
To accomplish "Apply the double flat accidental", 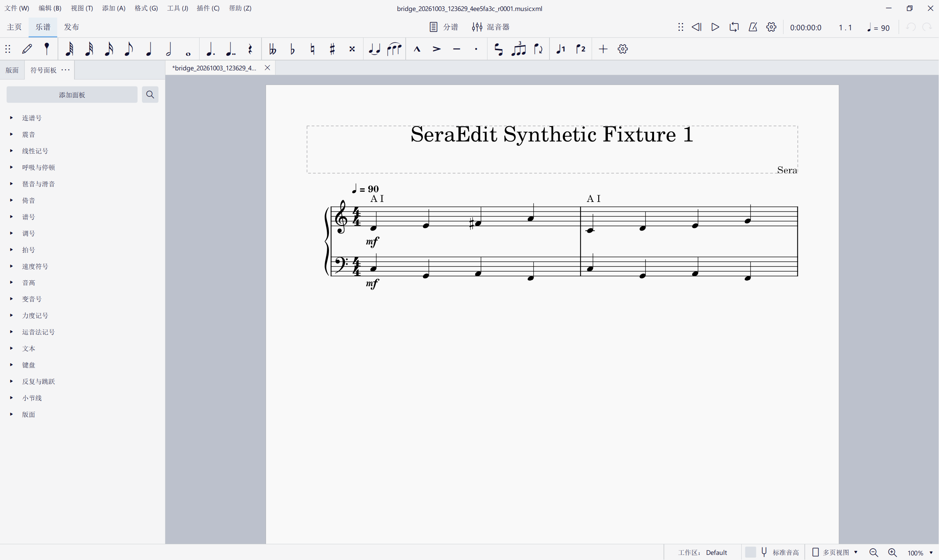I will tap(273, 49).
